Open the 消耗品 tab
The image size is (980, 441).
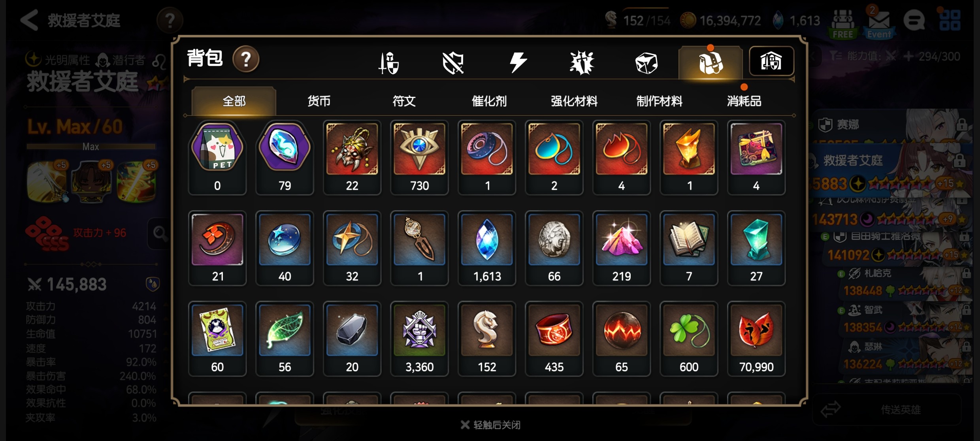[744, 101]
